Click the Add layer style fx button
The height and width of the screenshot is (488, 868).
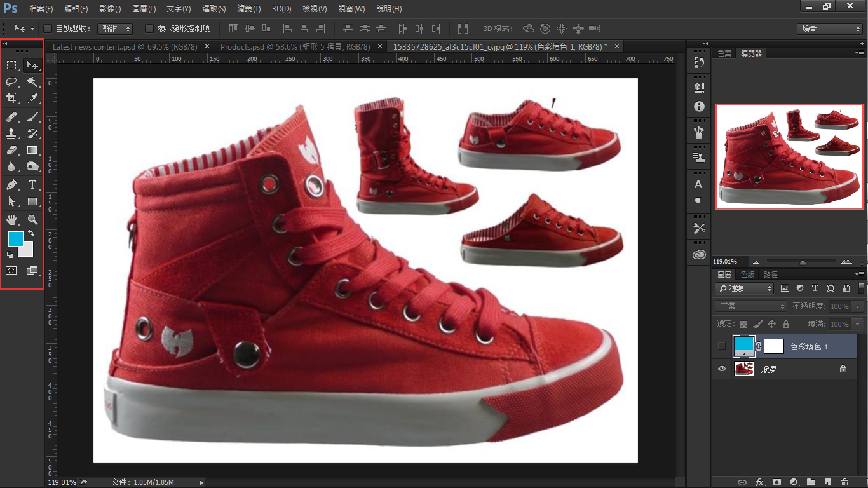(759, 482)
